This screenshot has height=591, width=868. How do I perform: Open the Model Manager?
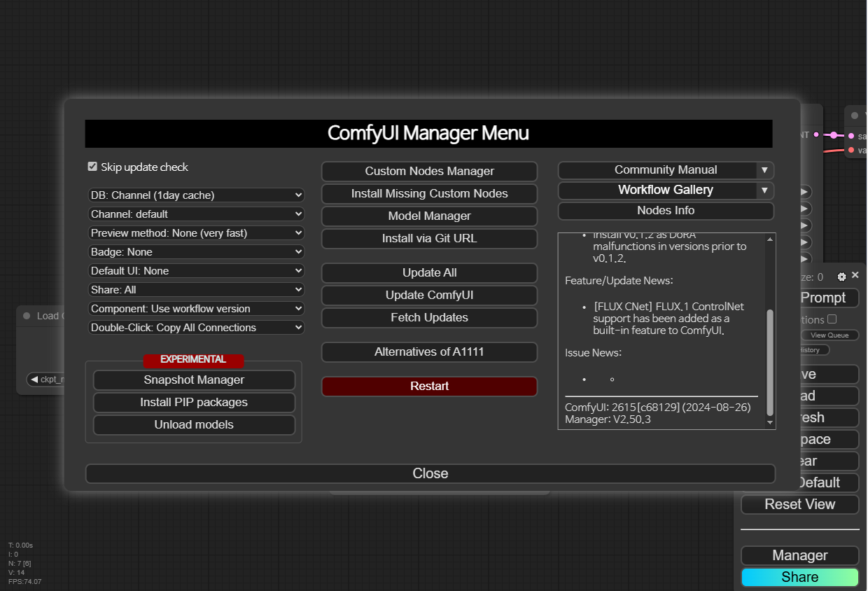point(430,216)
